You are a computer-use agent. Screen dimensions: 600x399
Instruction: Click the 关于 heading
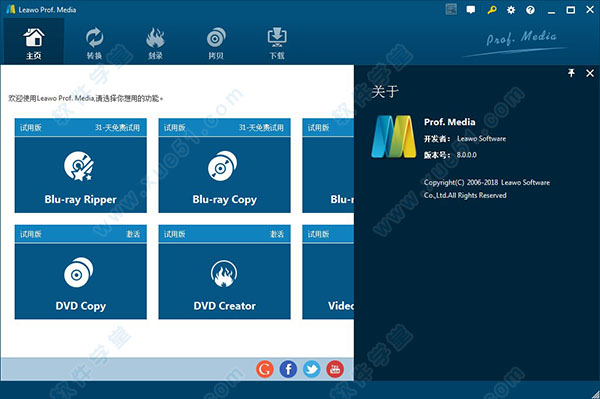(385, 91)
